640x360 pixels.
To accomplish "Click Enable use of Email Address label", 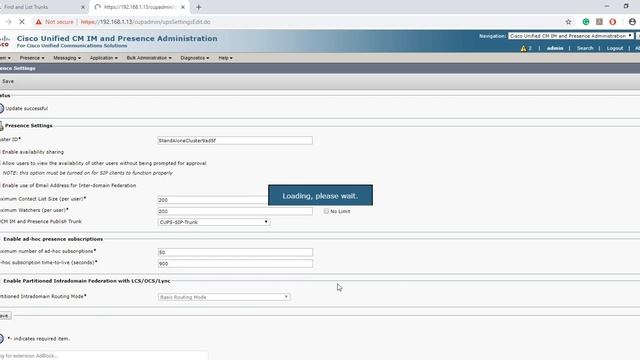I will [x=69, y=185].
